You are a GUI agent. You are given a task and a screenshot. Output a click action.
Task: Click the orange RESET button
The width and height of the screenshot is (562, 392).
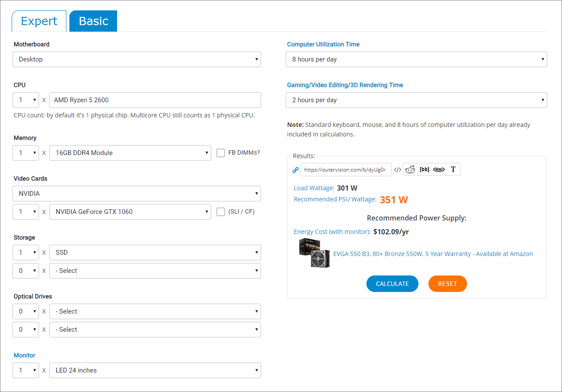448,284
